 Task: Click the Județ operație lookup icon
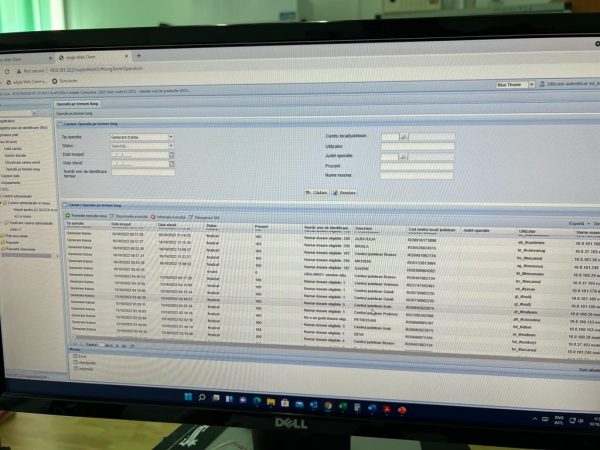coord(403,156)
